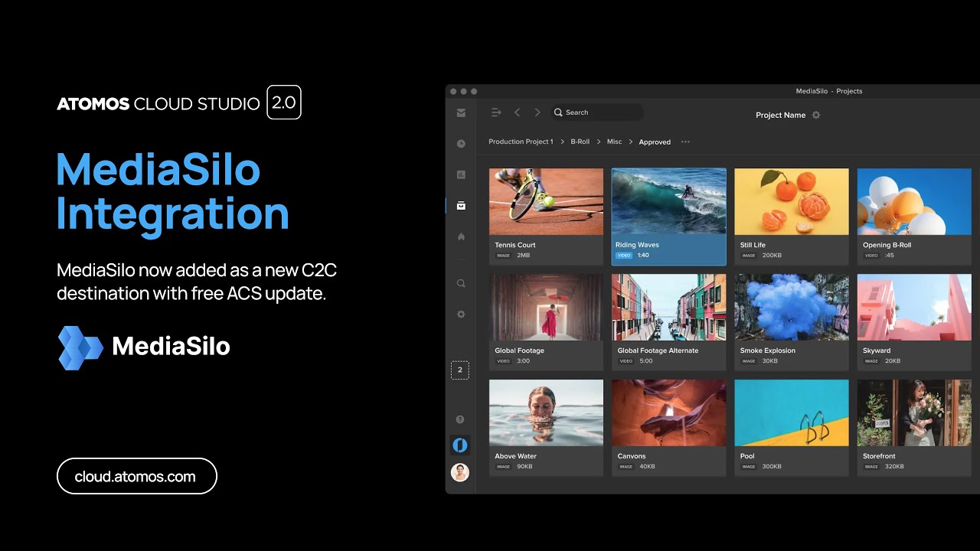This screenshot has width=980, height=551.
Task: Open the sidebar settings gear icon
Action: (x=461, y=315)
